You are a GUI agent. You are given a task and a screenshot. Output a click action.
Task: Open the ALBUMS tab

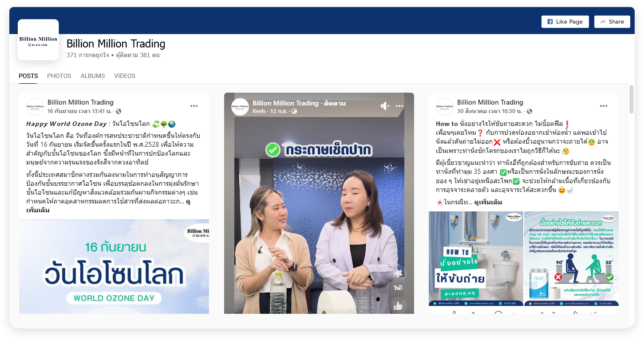tap(93, 76)
